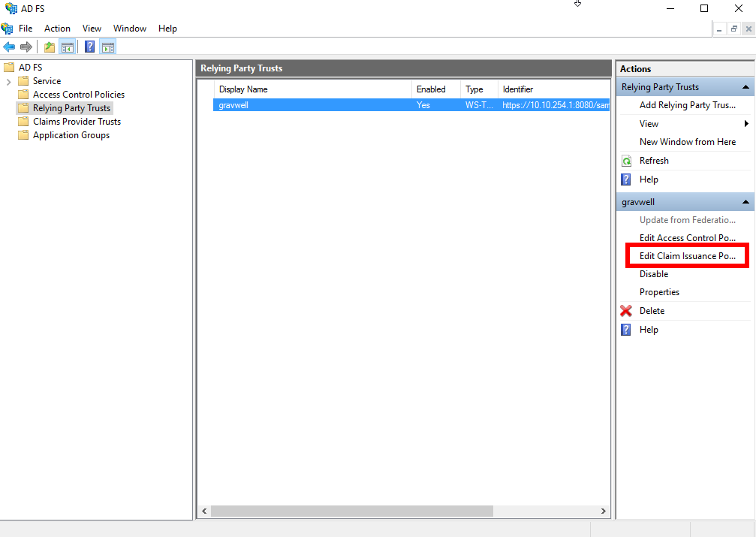Select the gravwell trust row
Screen dimensions: 756x537
[x=411, y=105]
